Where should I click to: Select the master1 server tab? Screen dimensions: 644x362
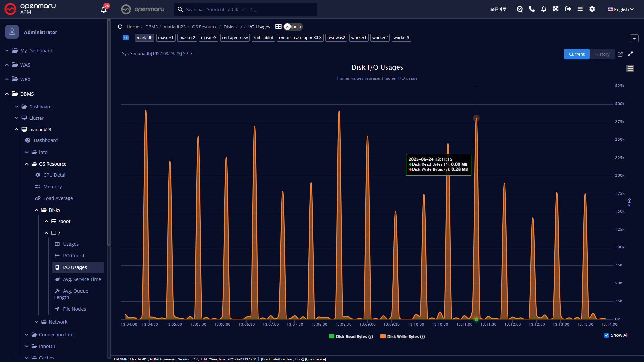tap(166, 38)
